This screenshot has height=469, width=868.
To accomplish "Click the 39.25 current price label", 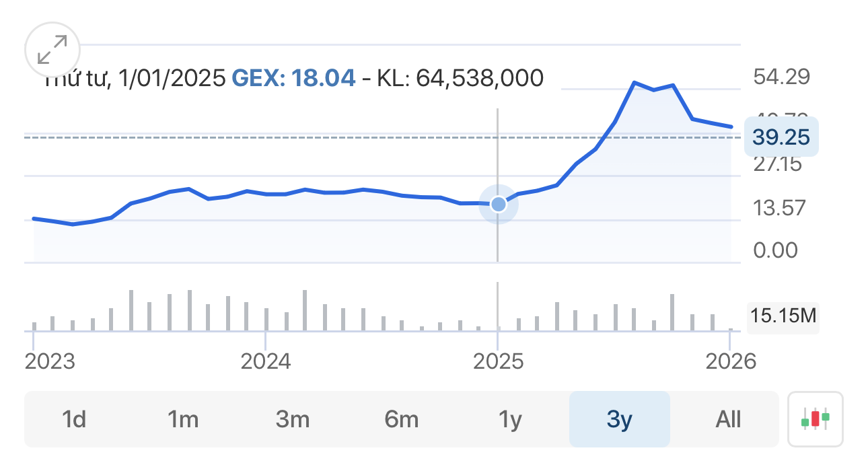I will pyautogui.click(x=781, y=137).
